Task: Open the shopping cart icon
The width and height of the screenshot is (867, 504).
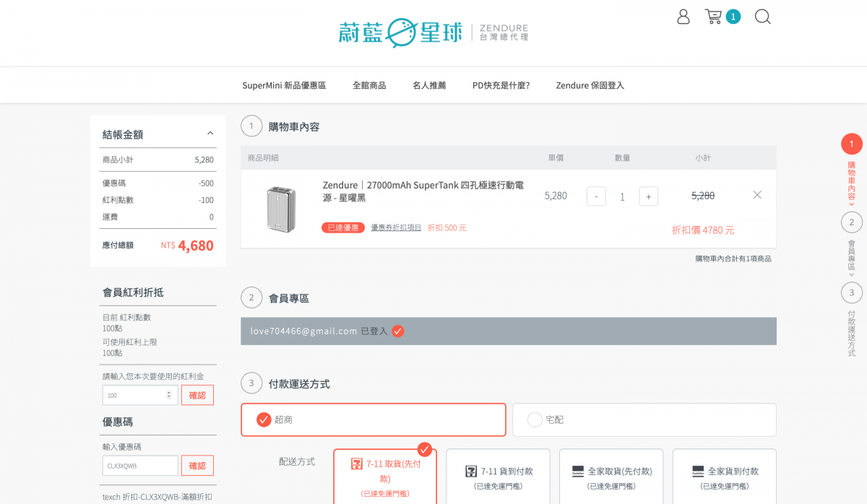Action: [714, 17]
